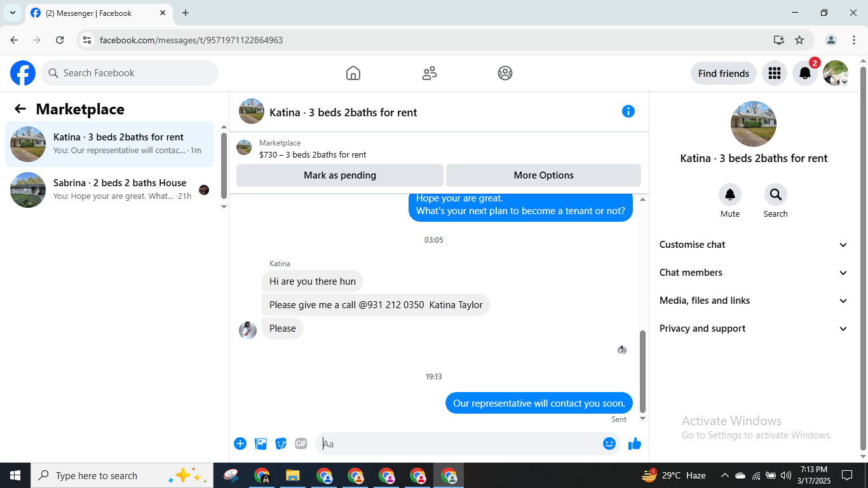868x488 pixels.
Task: Bookmark this page with the star icon
Action: pyautogui.click(x=799, y=40)
